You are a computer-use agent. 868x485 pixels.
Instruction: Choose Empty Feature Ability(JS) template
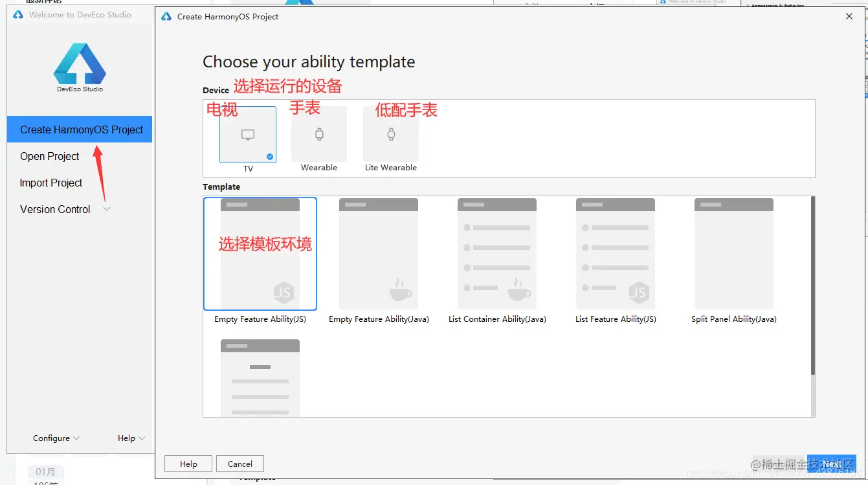coord(260,254)
